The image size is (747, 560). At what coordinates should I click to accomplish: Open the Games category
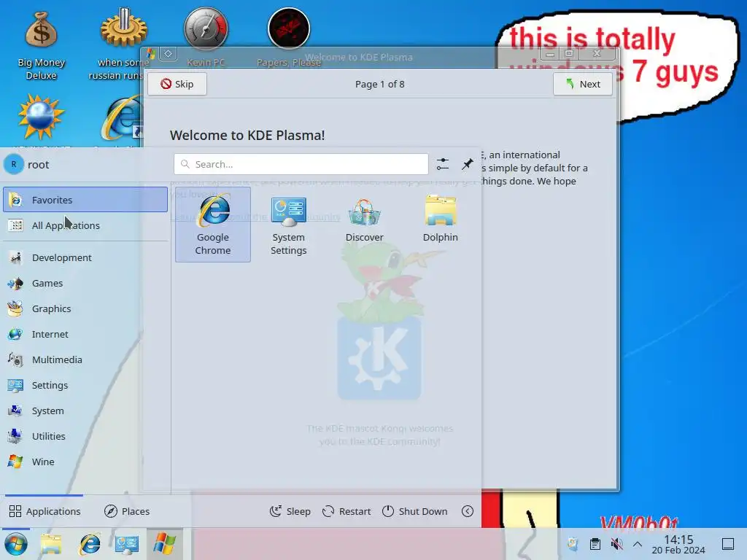tap(85, 283)
